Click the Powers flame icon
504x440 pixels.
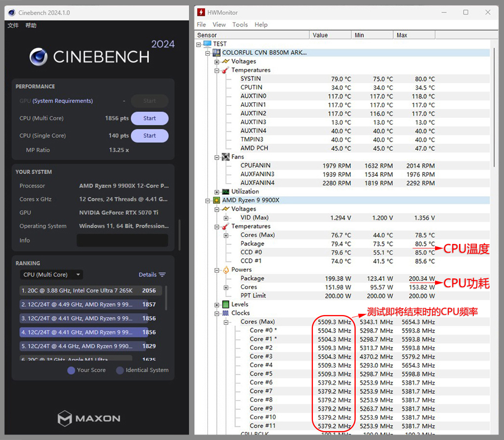[x=226, y=270]
